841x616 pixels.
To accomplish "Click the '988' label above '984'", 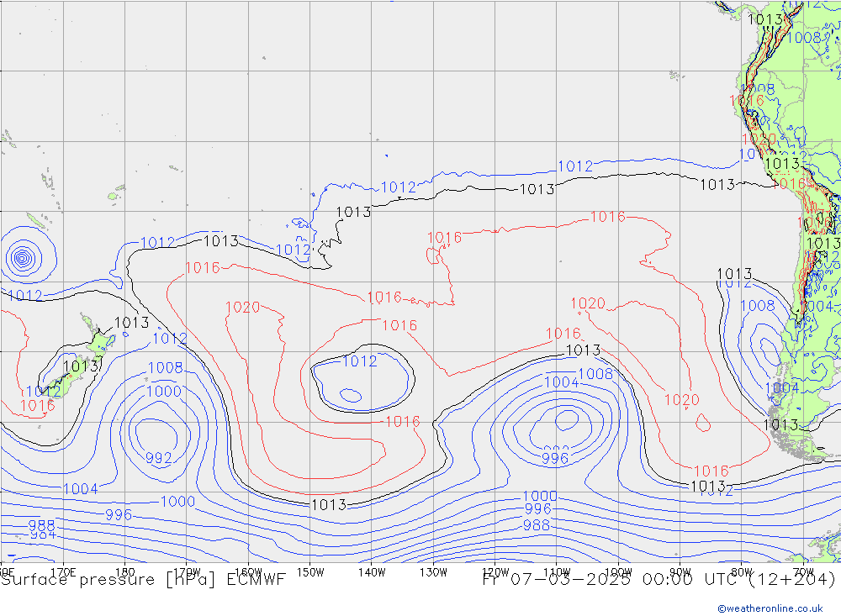I will click(42, 525).
